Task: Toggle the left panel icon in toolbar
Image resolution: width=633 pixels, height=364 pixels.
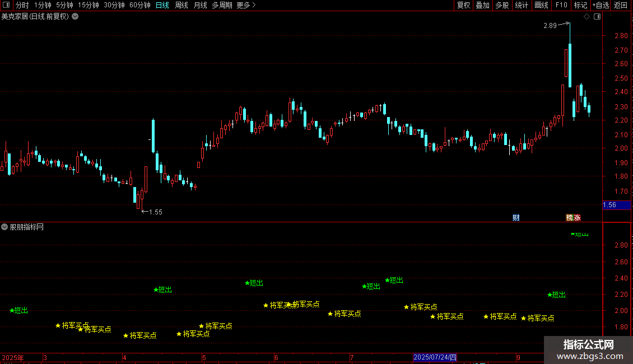Action: (x=6, y=5)
